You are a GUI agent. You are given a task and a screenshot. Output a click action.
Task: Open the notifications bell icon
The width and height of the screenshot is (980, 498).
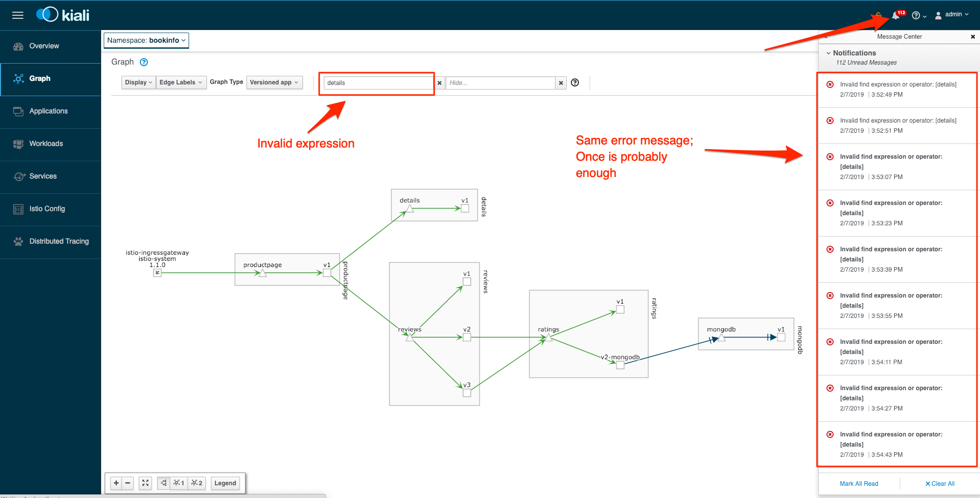[896, 16]
